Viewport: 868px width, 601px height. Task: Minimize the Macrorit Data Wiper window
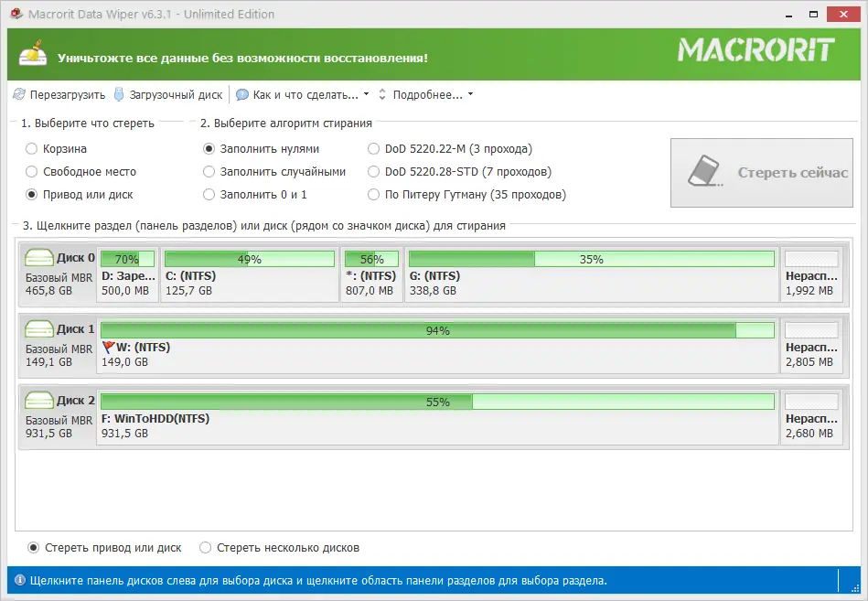788,15
